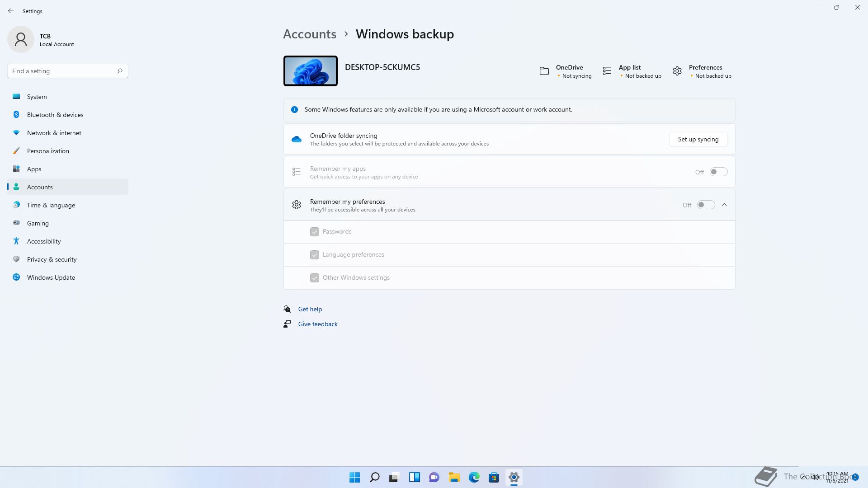The height and width of the screenshot is (488, 868).
Task: Open taskbar Search
Action: [375, 477]
